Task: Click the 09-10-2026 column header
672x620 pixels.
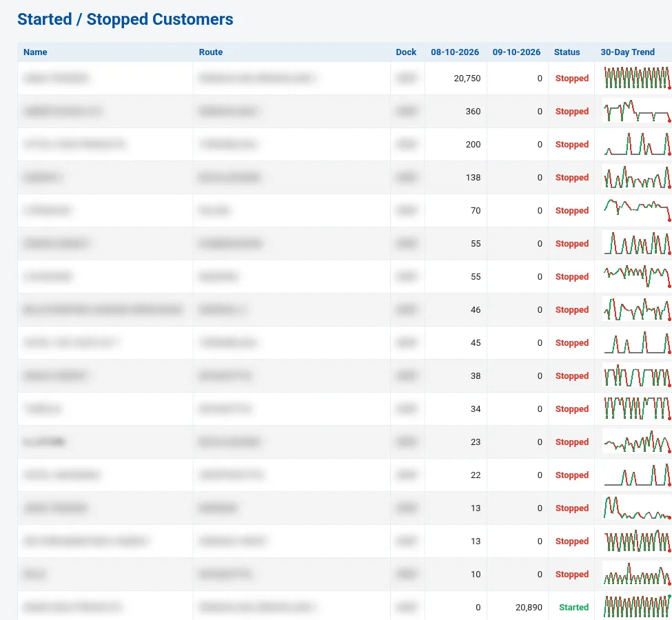Action: click(x=516, y=52)
